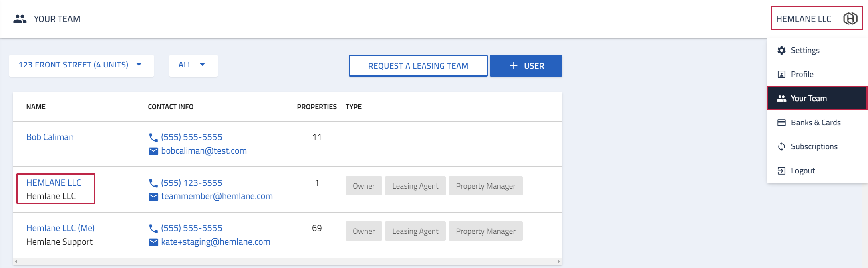The image size is (868, 268).
Task: Open the HEMLANE LLC account menu
Action: point(817,18)
